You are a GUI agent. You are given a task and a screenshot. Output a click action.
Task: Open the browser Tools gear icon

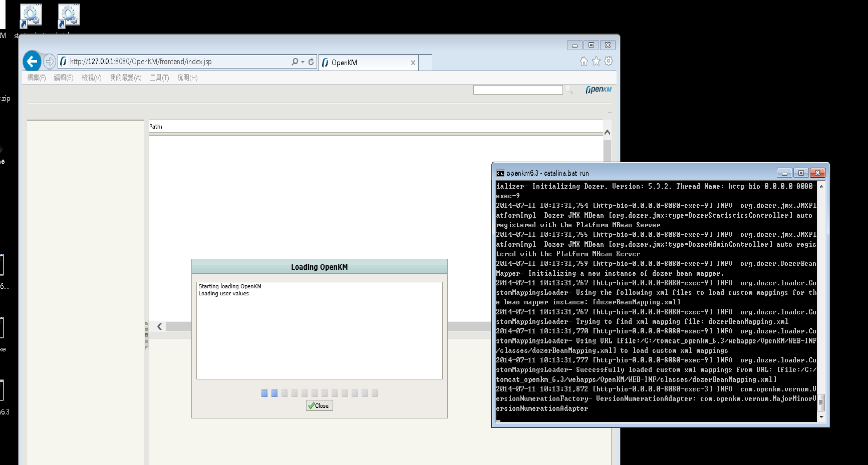click(x=609, y=61)
